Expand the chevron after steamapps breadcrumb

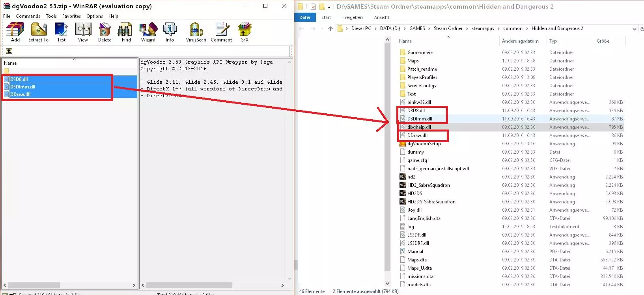[498, 28]
